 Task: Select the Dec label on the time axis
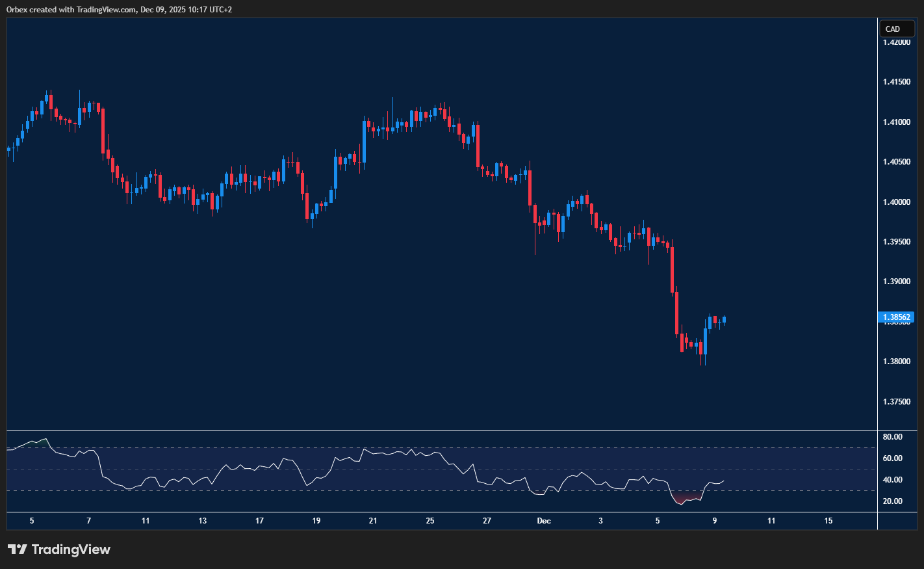pos(543,521)
